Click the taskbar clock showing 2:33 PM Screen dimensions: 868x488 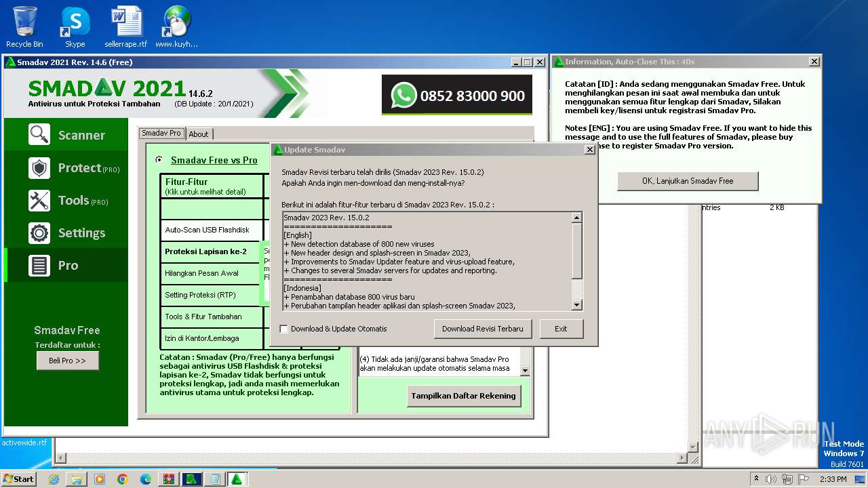click(833, 479)
